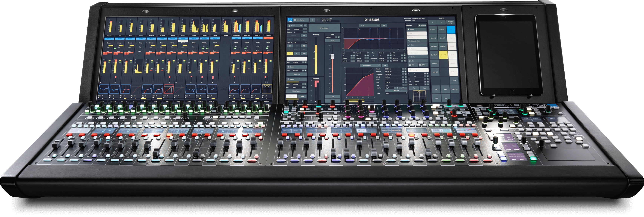Image resolution: width=644 pixels, height=217 pixels.
Task: Open the Insert module header
Action: [x=297, y=79]
